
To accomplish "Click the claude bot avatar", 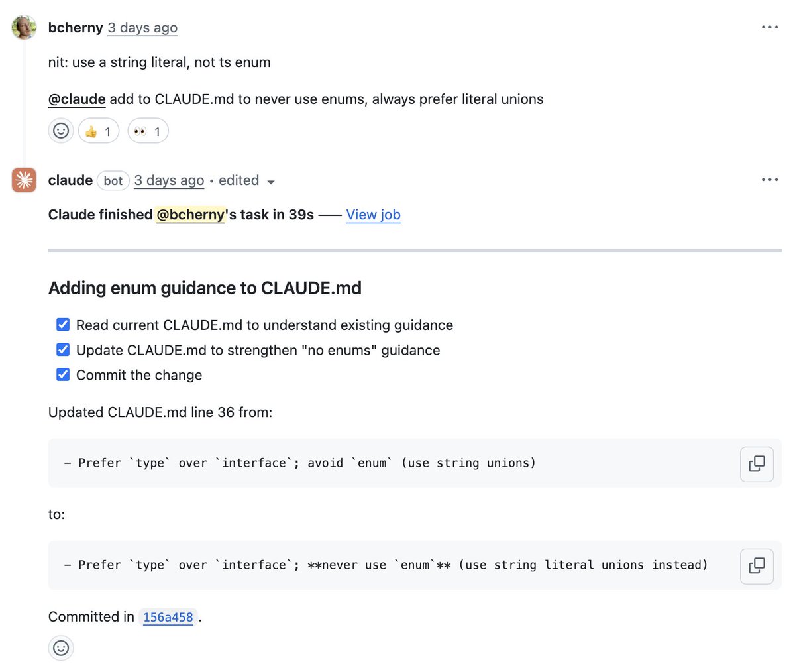I will coord(24,180).
